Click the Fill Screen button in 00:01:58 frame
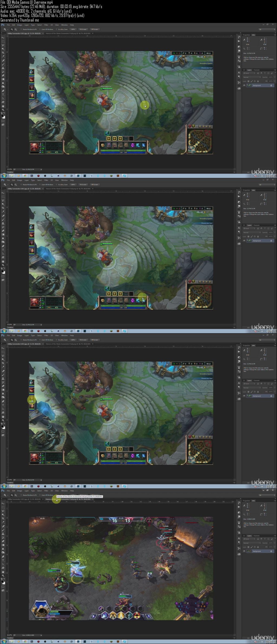Viewport: 277px width, 644px height. [95, 340]
